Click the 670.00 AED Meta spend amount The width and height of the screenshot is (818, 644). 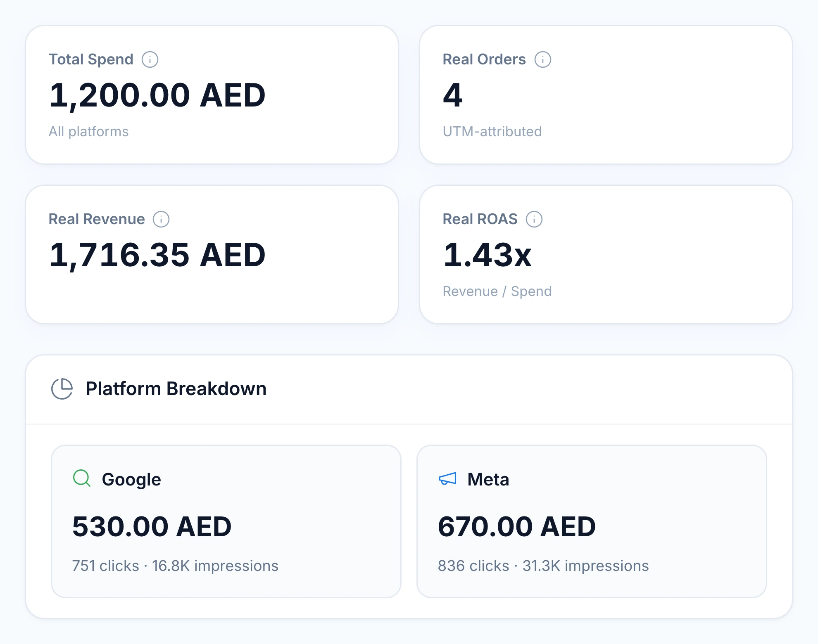click(517, 527)
